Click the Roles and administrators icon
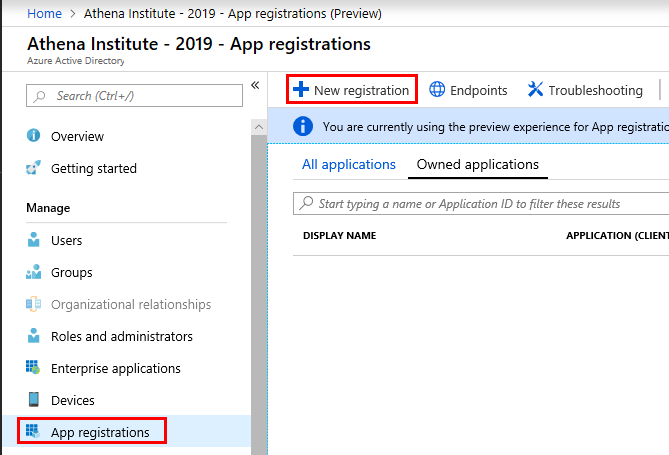 pyautogui.click(x=33, y=336)
